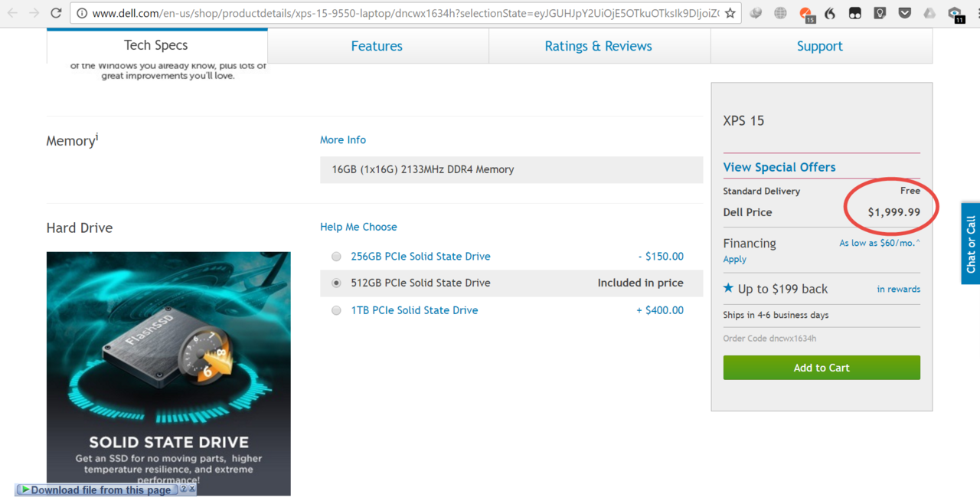The image size is (980, 501).
Task: Open the gray chat bubbles extension icon
Action: (756, 13)
